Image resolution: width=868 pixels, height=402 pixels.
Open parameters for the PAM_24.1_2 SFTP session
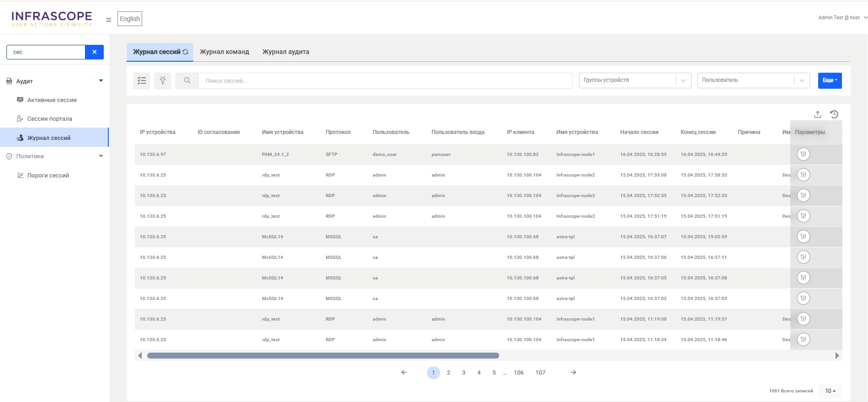(803, 155)
